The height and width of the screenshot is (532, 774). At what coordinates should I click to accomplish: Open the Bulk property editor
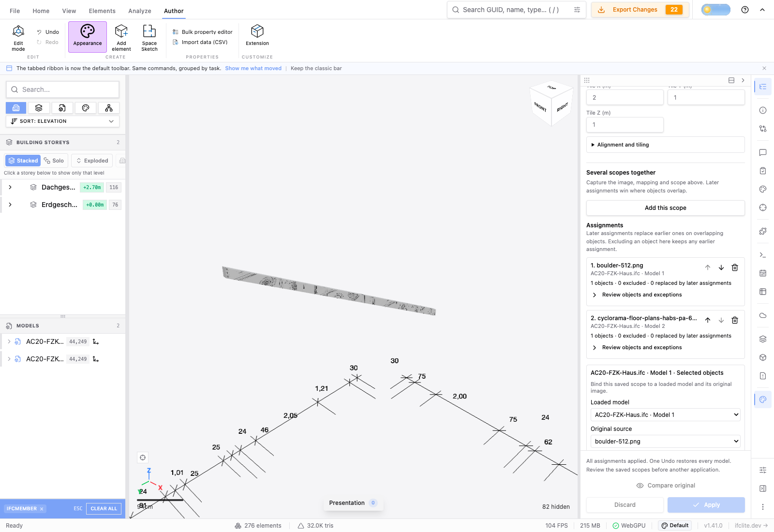point(203,32)
